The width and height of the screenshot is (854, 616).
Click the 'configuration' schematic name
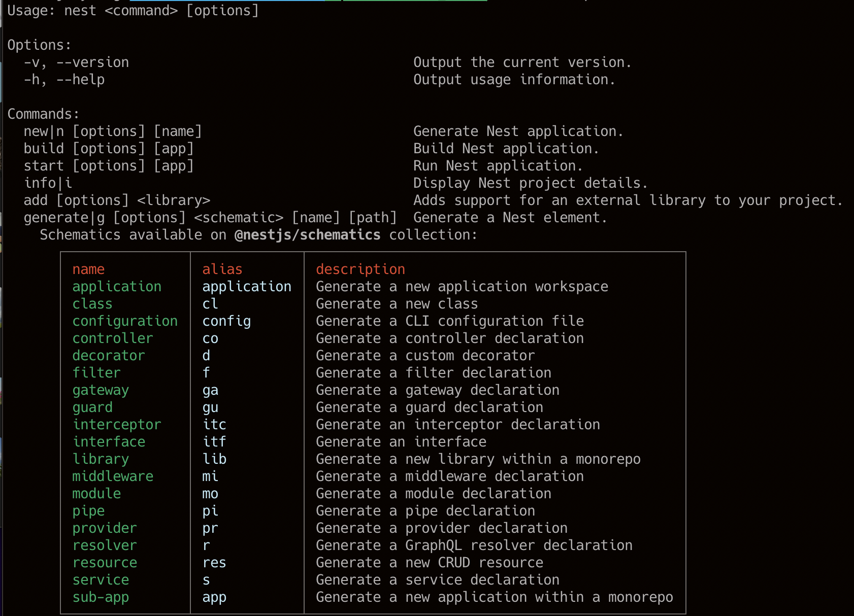(125, 321)
